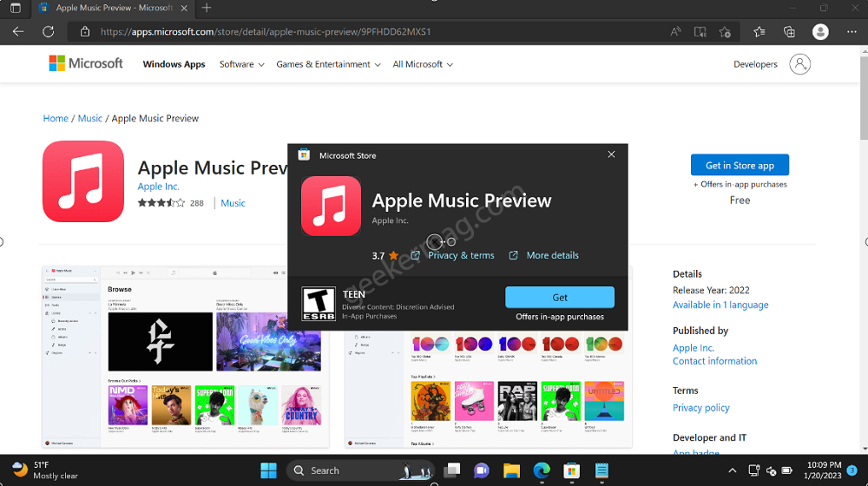Click Apple Music icon in Store popup
This screenshot has width=868, height=486.
331,206
